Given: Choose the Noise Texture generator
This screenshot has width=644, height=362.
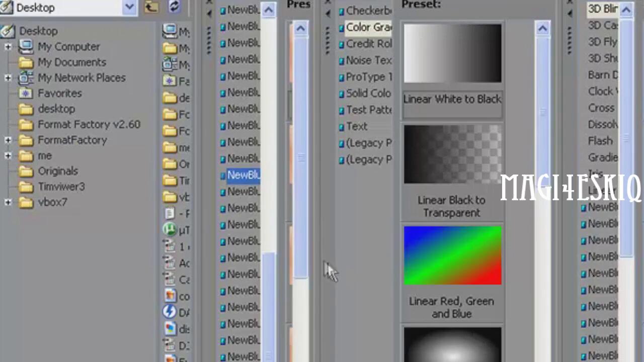Looking at the screenshot, I should pyautogui.click(x=368, y=60).
